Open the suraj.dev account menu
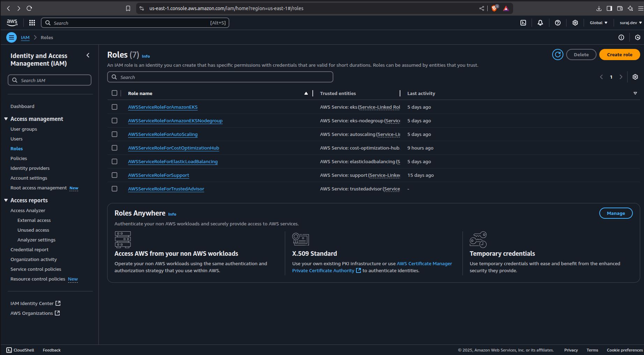The height and width of the screenshot is (355, 644). click(631, 23)
